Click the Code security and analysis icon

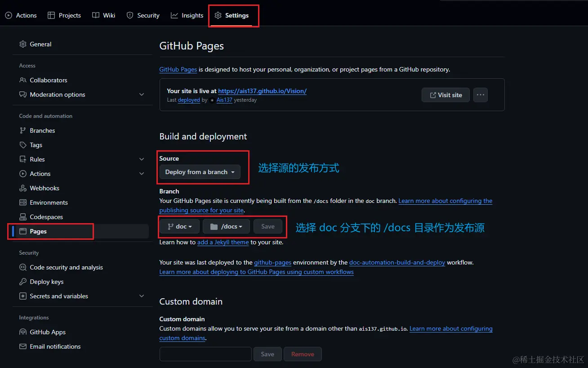click(x=23, y=267)
